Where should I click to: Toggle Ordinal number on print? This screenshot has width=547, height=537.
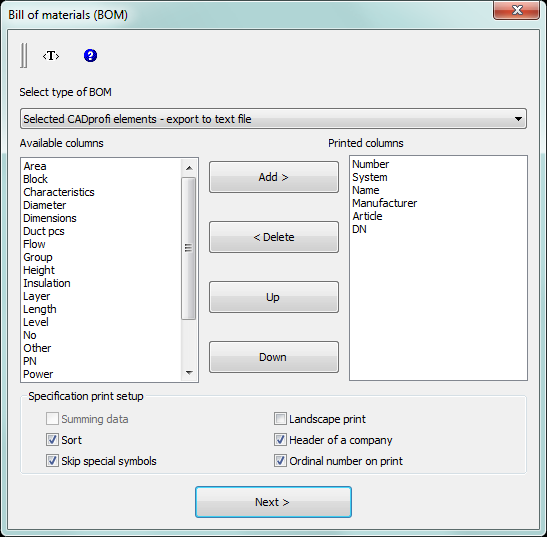click(x=280, y=461)
